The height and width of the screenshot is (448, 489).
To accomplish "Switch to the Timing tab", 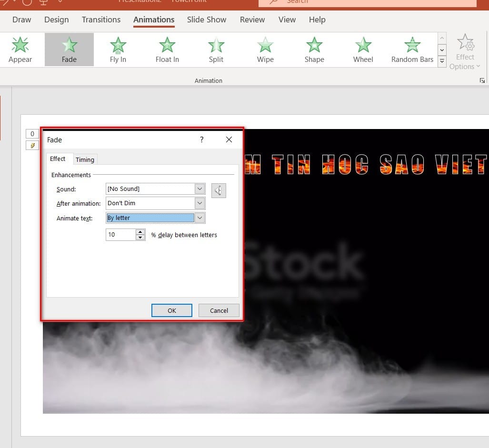I will pos(85,159).
